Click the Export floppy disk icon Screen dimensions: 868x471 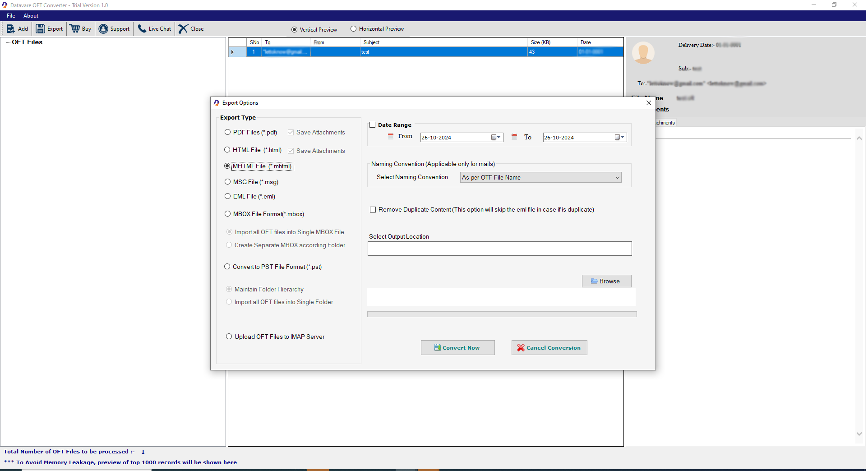tap(40, 29)
